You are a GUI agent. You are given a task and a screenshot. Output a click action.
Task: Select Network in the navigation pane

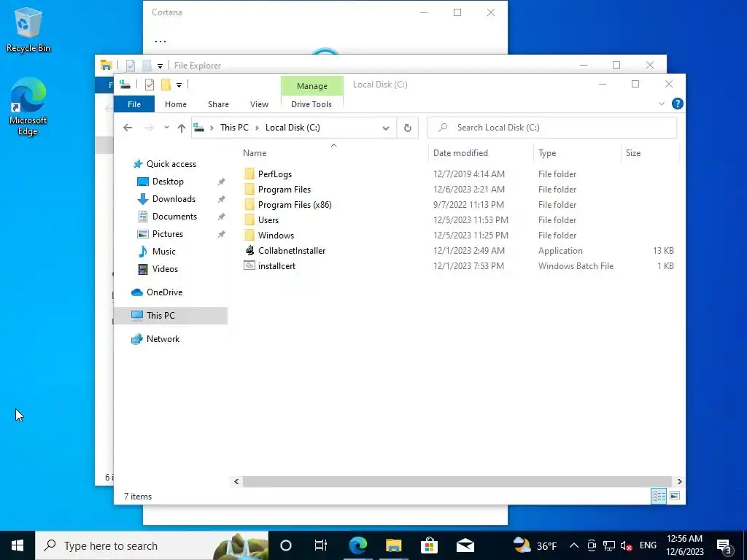coord(163,339)
